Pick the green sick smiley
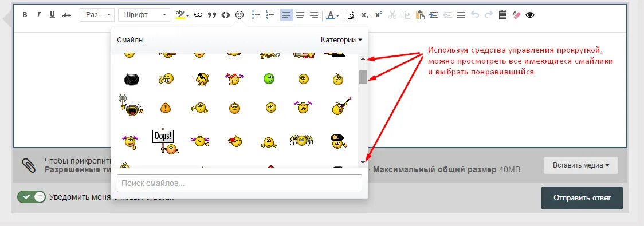644x226 pixels. coord(269,79)
